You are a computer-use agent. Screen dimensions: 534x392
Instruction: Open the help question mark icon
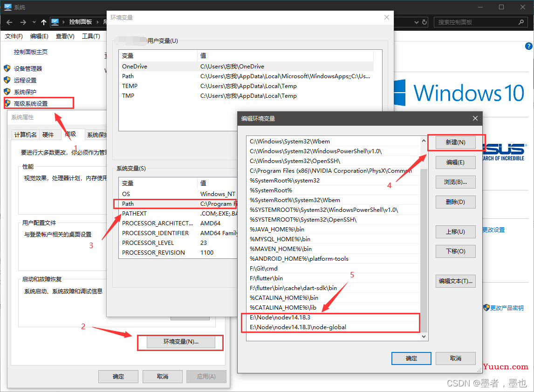(x=528, y=46)
